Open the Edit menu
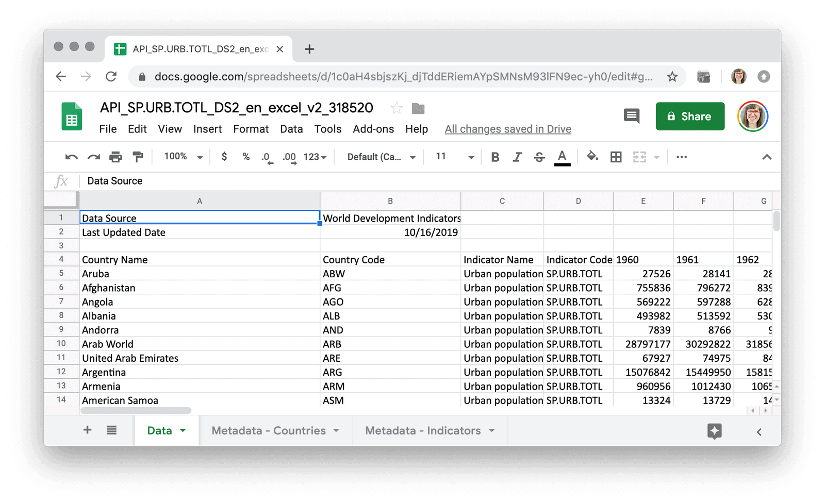Image resolution: width=825 pixels, height=504 pixels. tap(137, 129)
